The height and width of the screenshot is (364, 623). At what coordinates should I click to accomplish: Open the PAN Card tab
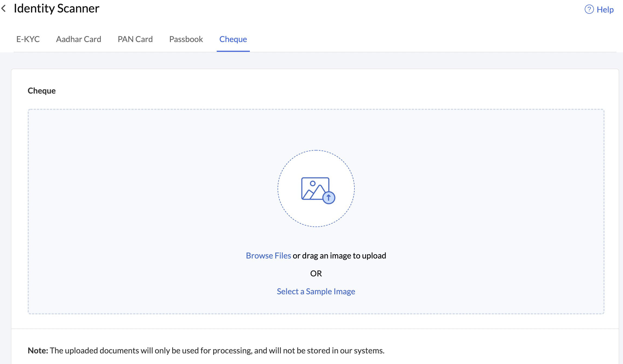135,39
